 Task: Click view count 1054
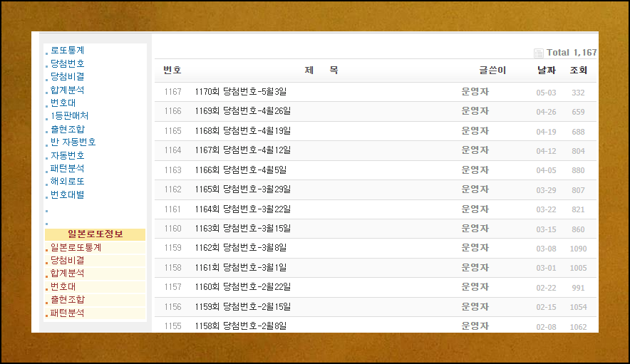578,307
